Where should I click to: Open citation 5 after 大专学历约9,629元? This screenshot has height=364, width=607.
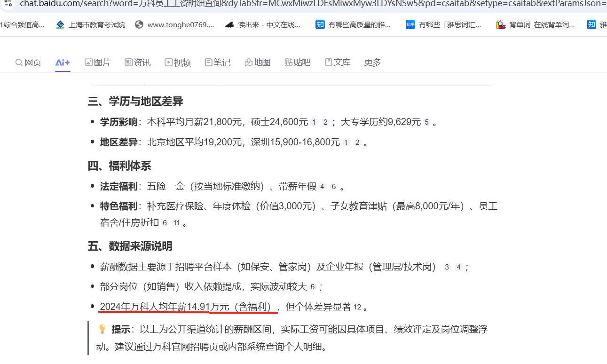[x=427, y=122]
